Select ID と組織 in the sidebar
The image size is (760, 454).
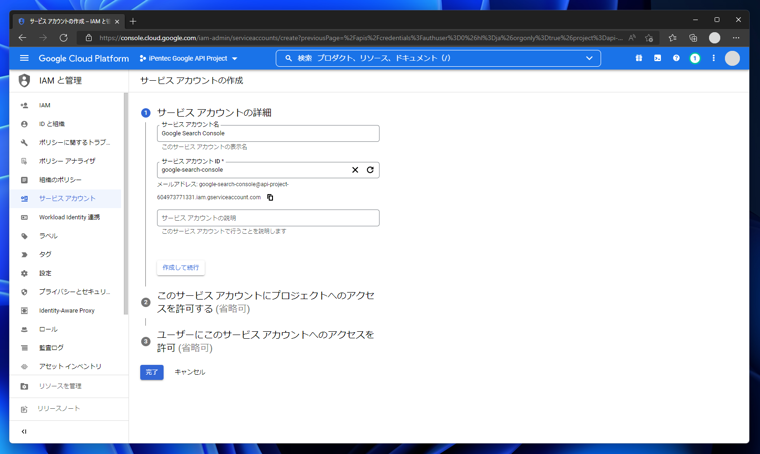66,124
